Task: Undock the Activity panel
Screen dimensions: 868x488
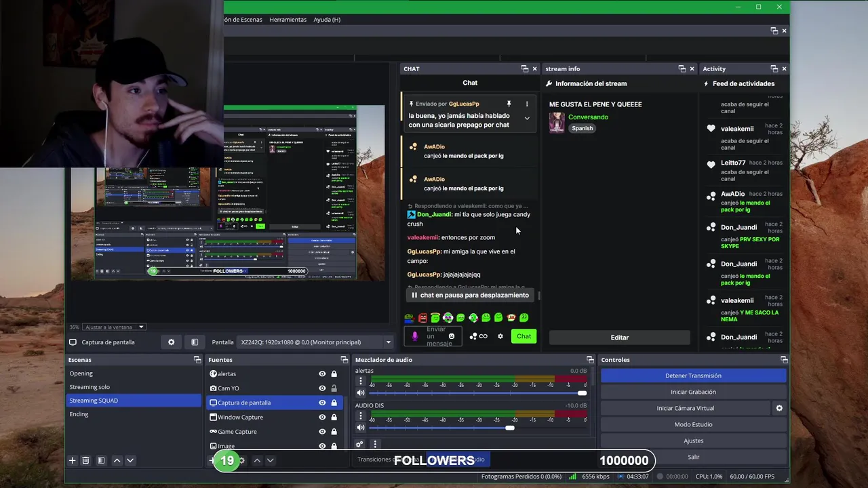Action: pos(774,68)
